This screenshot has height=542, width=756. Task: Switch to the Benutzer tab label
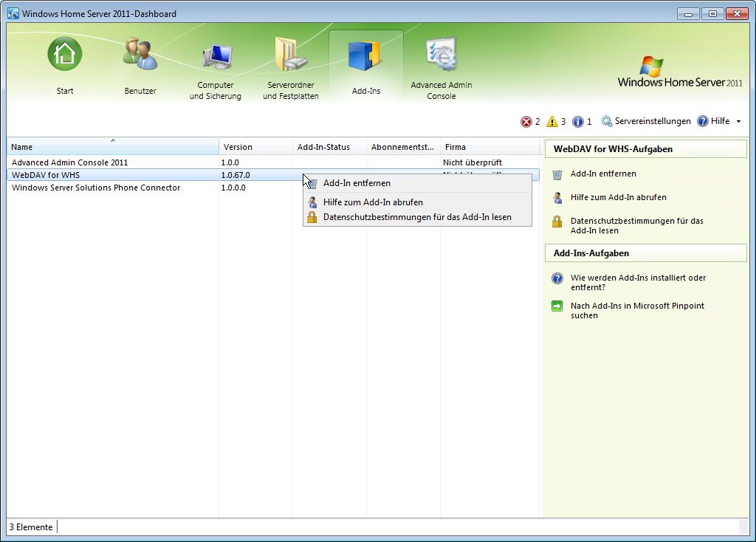[140, 91]
